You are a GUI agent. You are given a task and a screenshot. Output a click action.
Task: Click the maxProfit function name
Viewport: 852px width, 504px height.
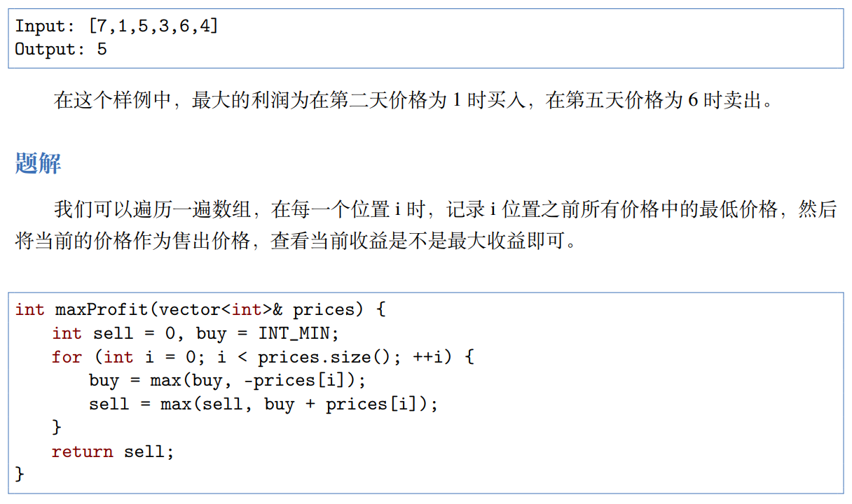(x=104, y=309)
